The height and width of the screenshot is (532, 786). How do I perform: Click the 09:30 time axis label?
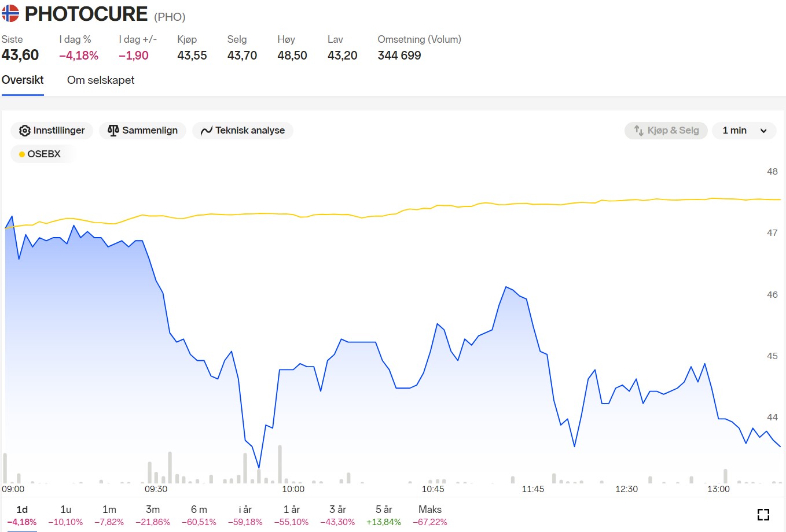click(x=156, y=489)
